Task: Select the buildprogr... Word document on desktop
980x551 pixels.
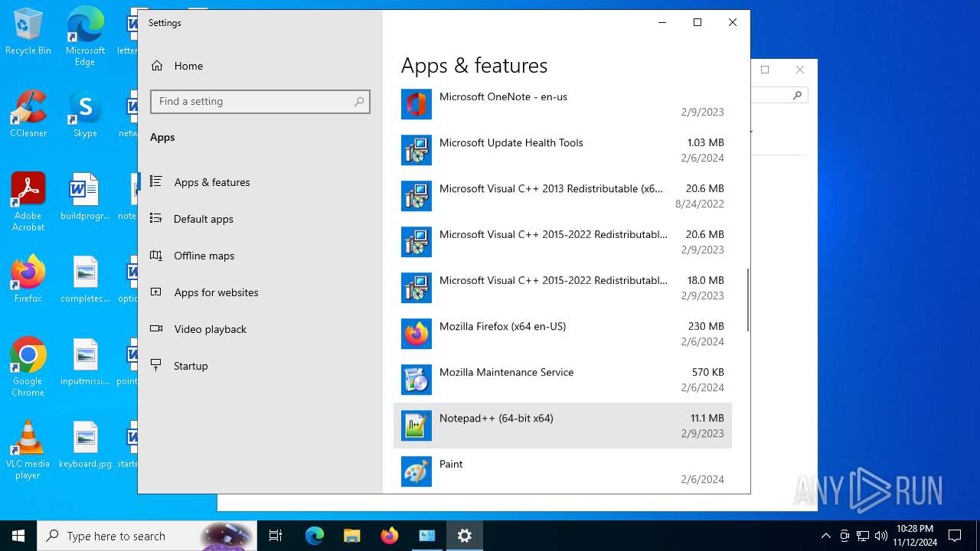Action: click(x=85, y=197)
